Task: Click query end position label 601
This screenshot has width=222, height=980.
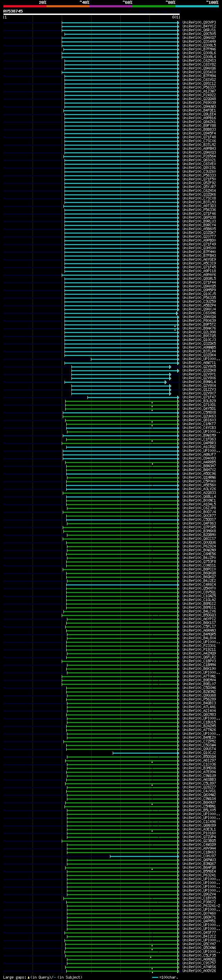Action: pos(175,17)
